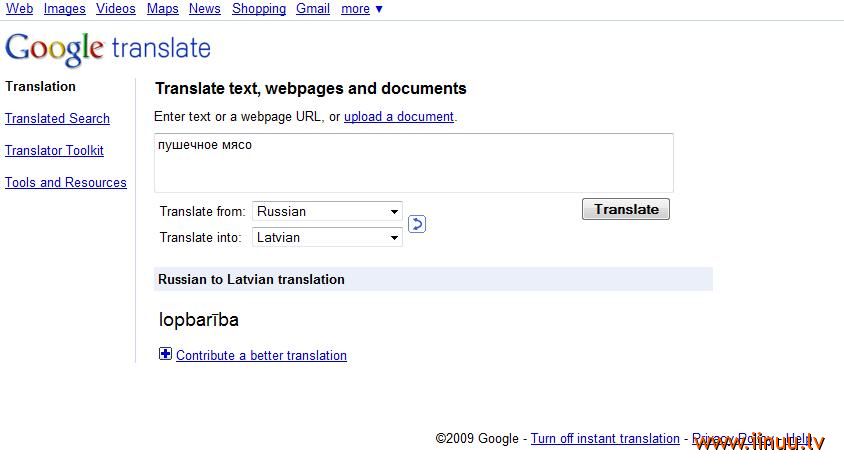Image resolution: width=844 pixels, height=474 pixels.
Task: Open the Translator Toolkit sidebar link
Action: pos(54,151)
